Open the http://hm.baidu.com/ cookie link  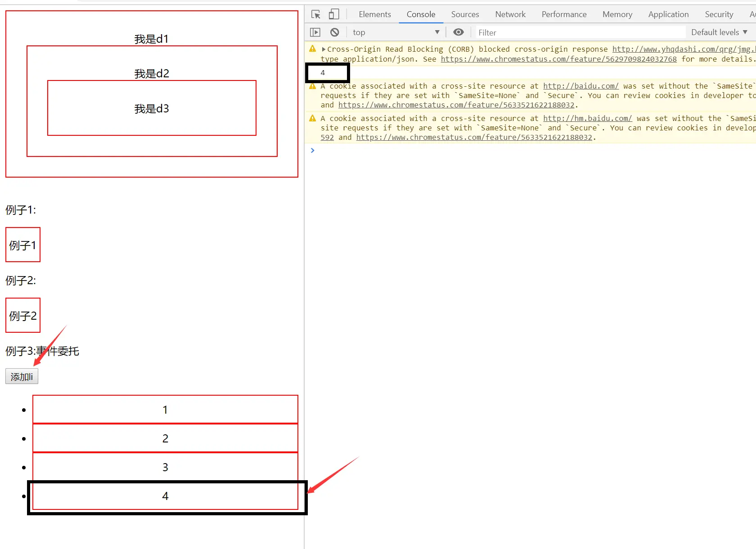tap(588, 118)
